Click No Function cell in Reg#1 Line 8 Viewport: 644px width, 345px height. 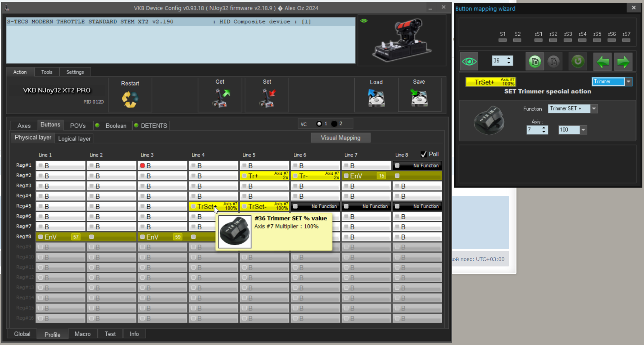coord(417,166)
